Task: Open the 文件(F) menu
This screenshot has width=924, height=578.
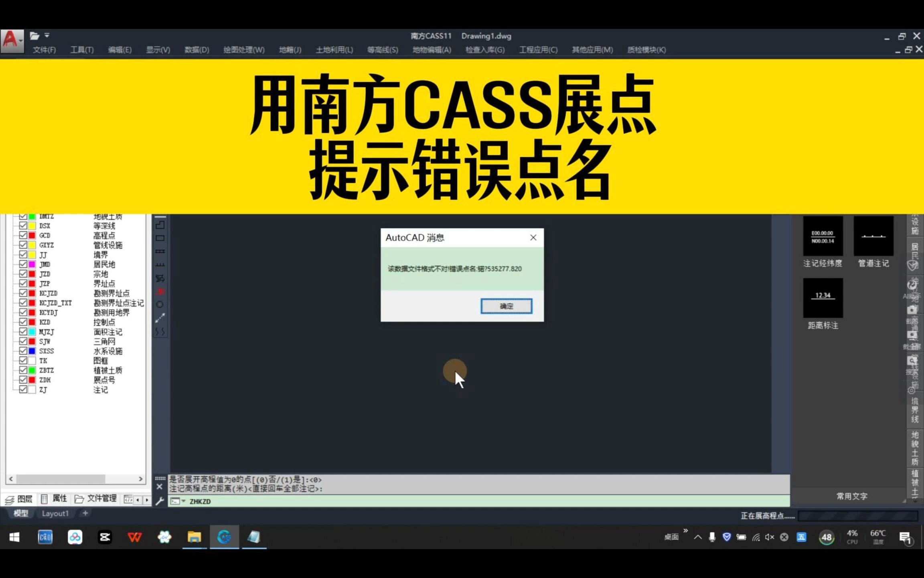Action: tap(44, 50)
